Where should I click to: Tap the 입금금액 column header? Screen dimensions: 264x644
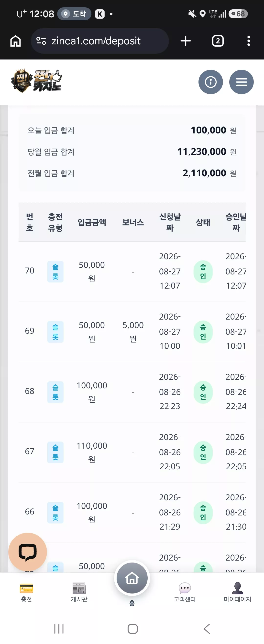(92, 222)
